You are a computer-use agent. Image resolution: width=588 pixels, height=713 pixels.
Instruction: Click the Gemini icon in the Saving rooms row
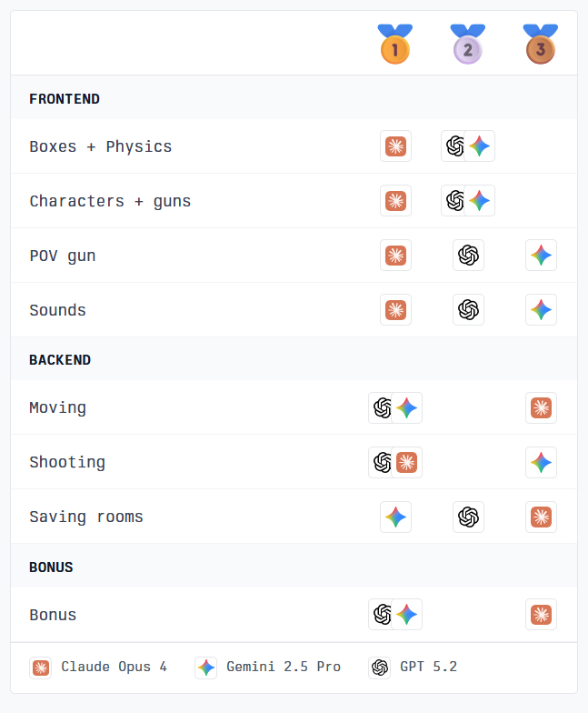pos(395,517)
